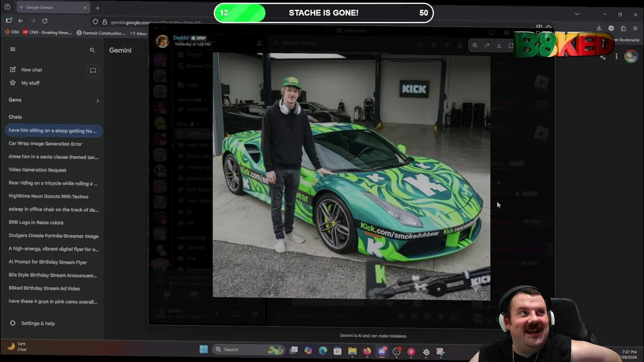Open the list all tabs chevron in title bar
Image resolution: width=644 pixels, height=362 pixels.
pyautogui.click(x=577, y=14)
